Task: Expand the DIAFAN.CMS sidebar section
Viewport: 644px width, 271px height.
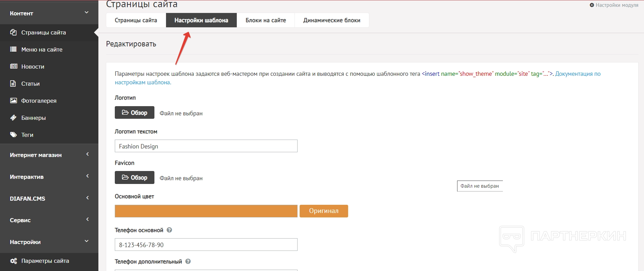Action: (87, 198)
